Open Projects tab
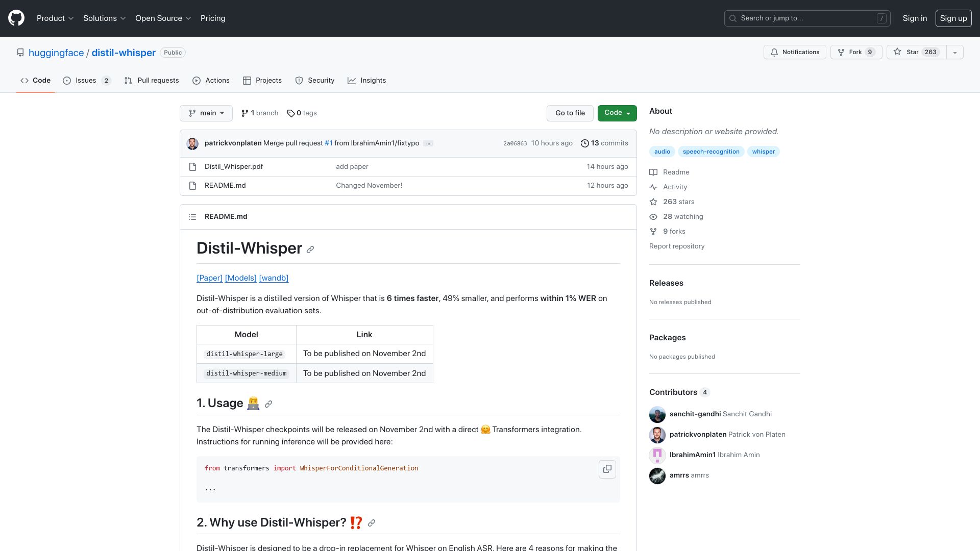980x551 pixels. 262,81
